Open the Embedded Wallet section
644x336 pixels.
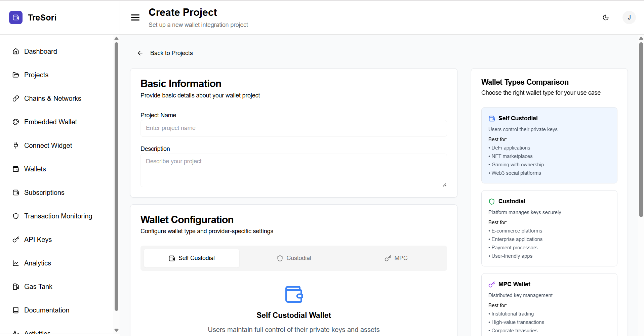click(x=50, y=122)
